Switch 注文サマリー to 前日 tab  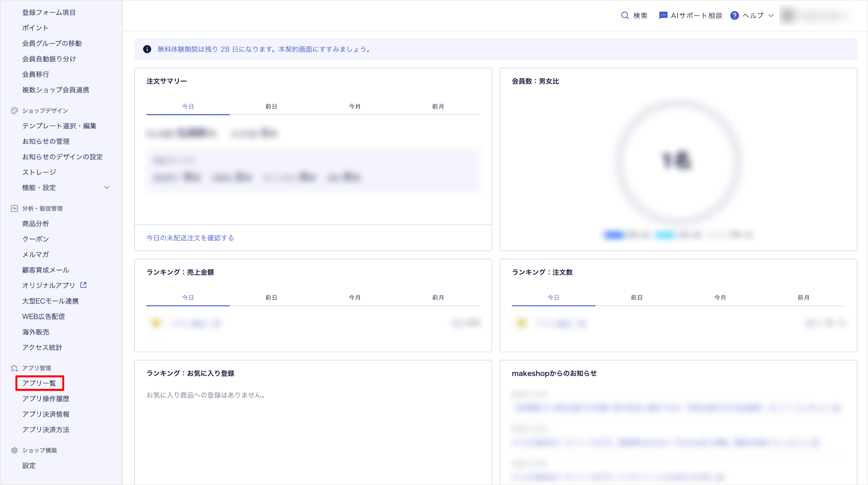click(x=271, y=107)
